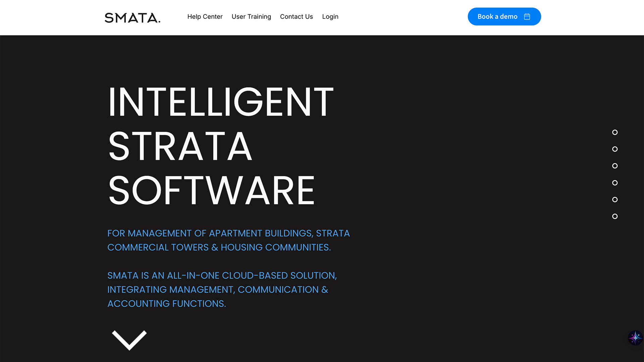Select the third section navigation dot
Image resolution: width=644 pixels, height=362 pixels.
click(615, 166)
